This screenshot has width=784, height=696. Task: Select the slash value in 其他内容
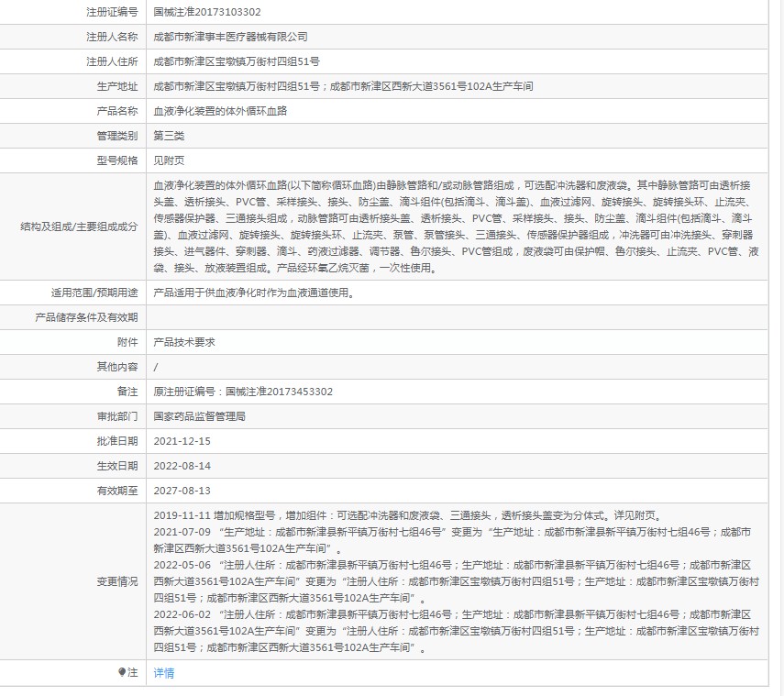(x=156, y=367)
